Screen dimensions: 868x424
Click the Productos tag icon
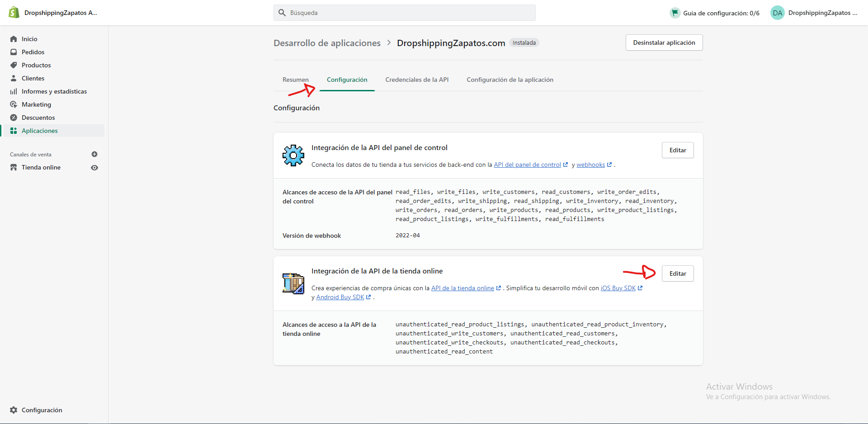tap(14, 65)
